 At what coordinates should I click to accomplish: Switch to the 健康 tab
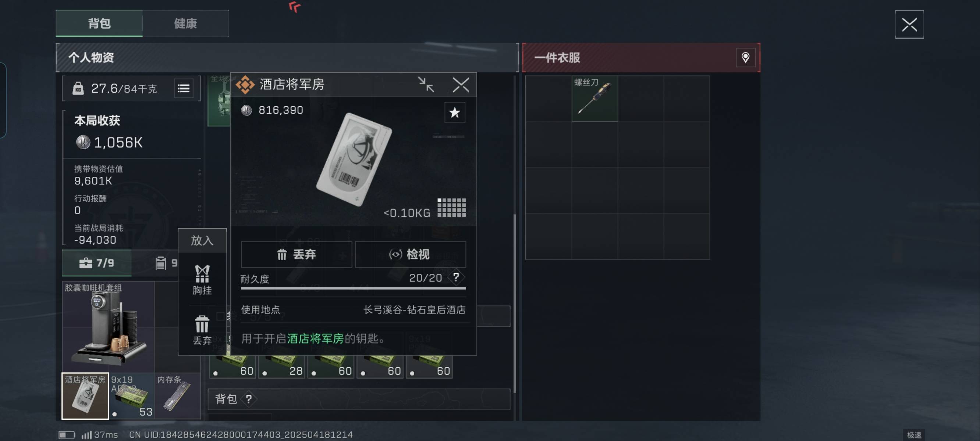185,24
